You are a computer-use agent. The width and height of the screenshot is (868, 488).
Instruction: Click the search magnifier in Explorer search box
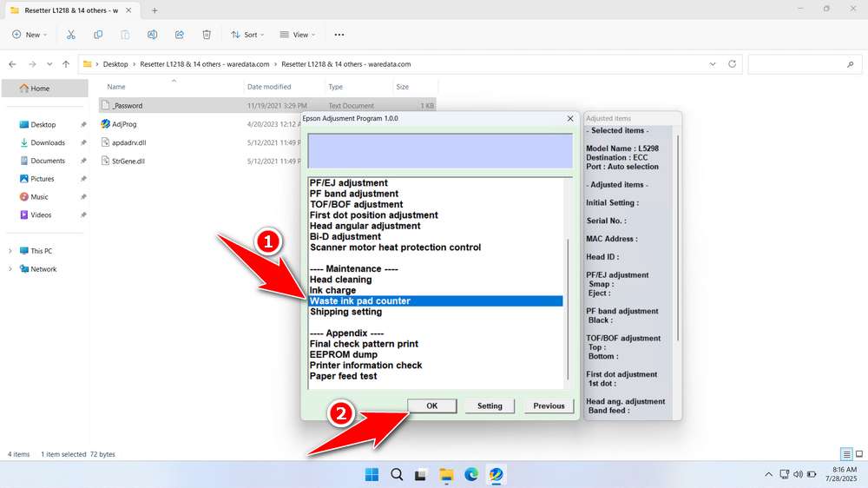pyautogui.click(x=851, y=64)
